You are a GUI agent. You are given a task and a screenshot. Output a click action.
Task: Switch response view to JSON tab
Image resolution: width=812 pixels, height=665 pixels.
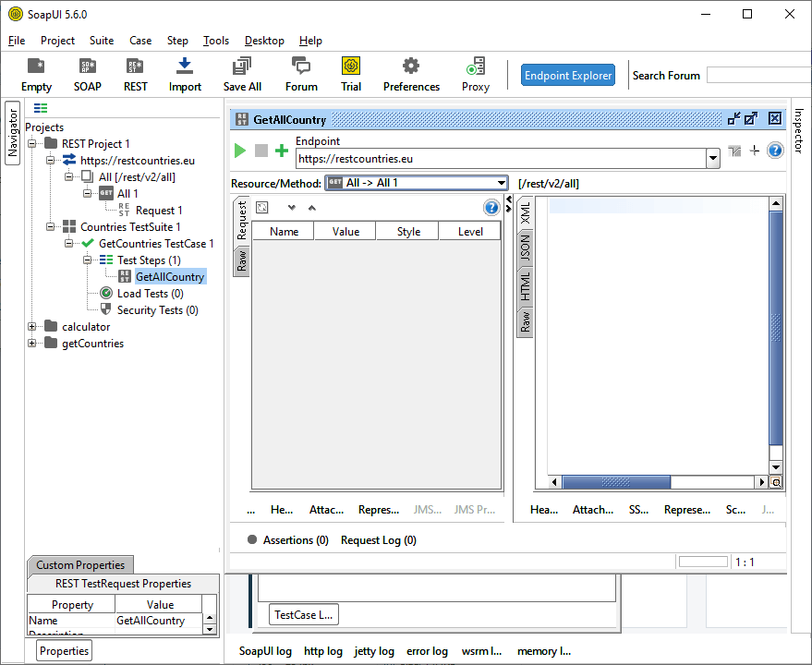click(x=525, y=248)
